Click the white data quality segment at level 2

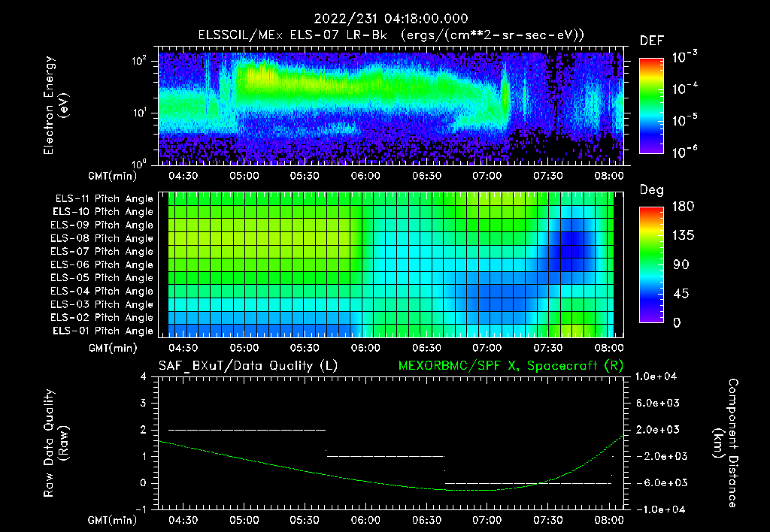[247, 430]
